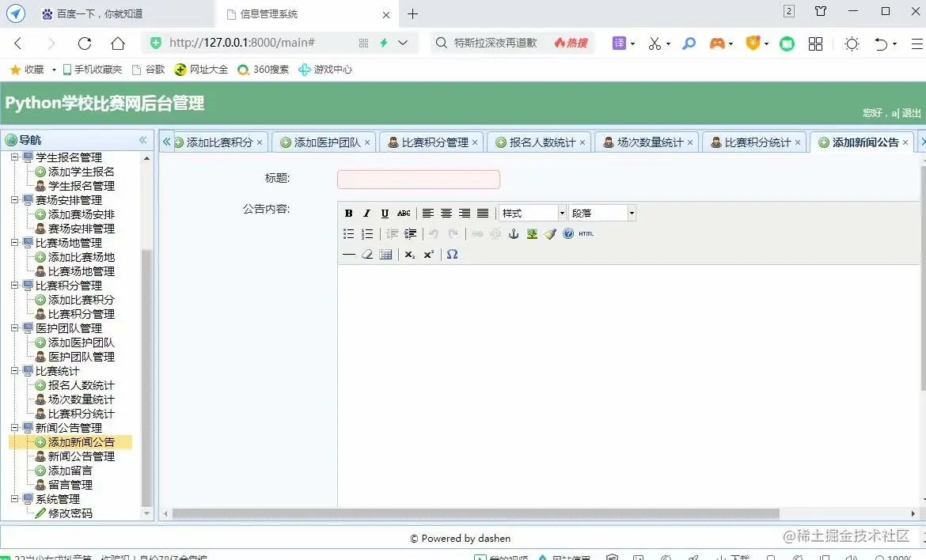Align text left in the editor
The image size is (926, 560).
[x=428, y=213]
